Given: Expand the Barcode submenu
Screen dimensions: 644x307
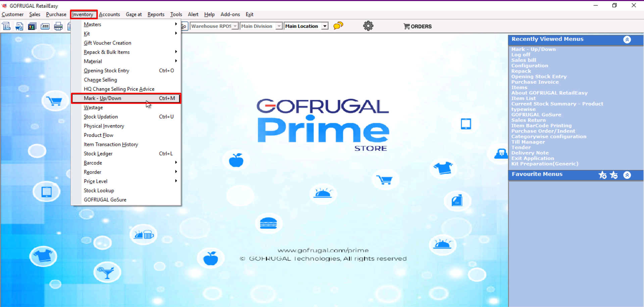Looking at the screenshot, I should tap(126, 163).
